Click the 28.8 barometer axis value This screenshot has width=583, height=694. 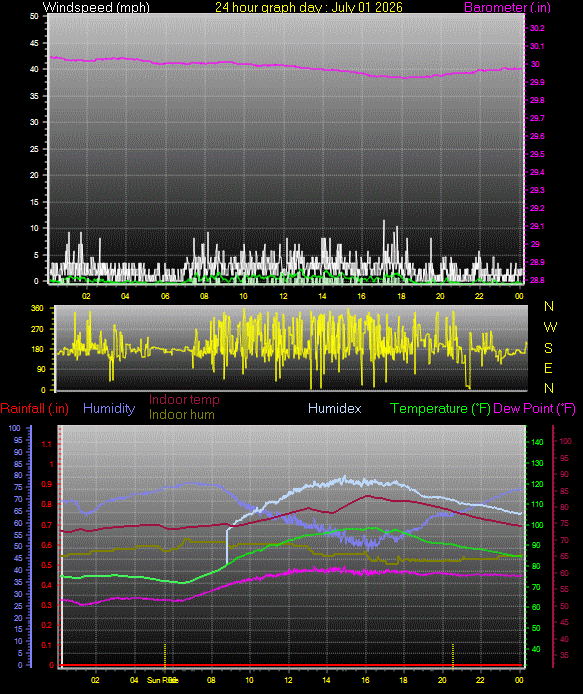click(x=537, y=280)
